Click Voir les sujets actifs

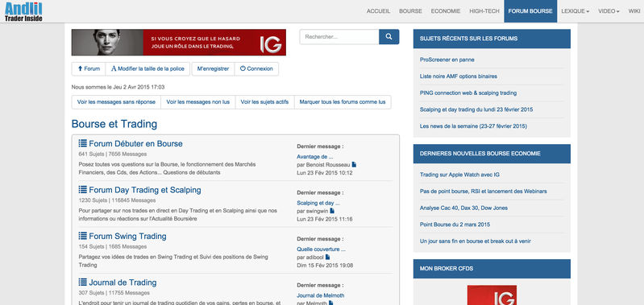(x=264, y=102)
